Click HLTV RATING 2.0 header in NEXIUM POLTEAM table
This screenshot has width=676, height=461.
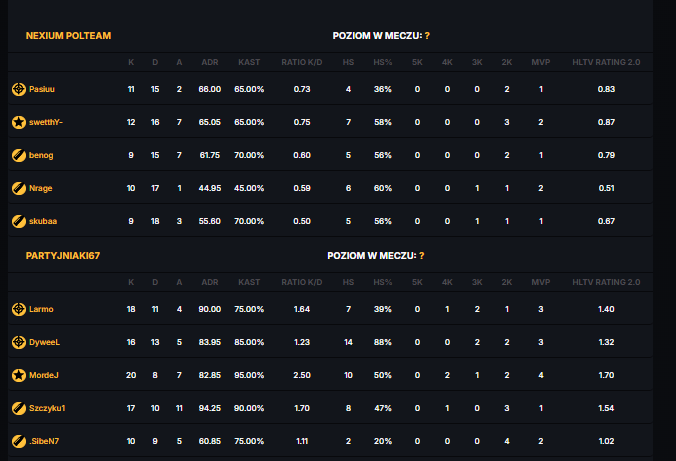click(606, 62)
